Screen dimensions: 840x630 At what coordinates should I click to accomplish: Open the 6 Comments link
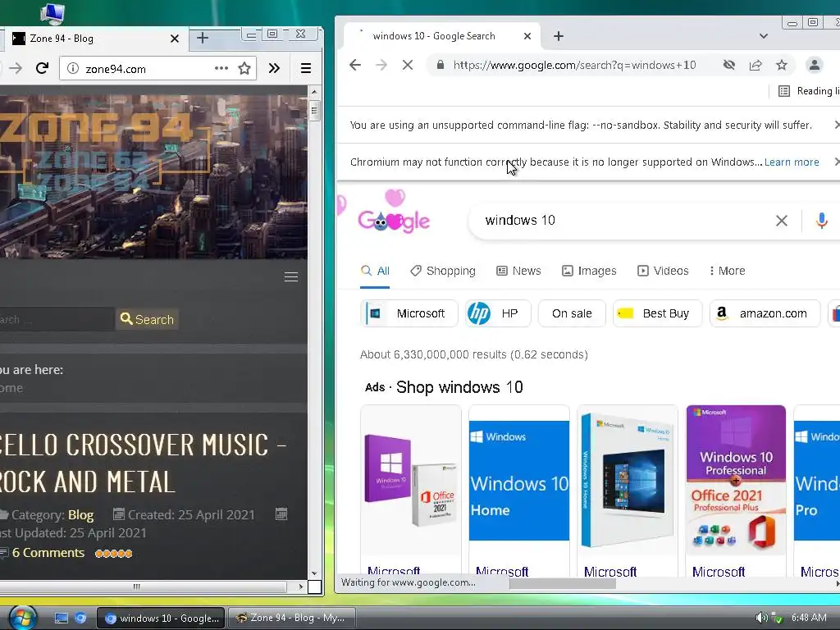[48, 553]
